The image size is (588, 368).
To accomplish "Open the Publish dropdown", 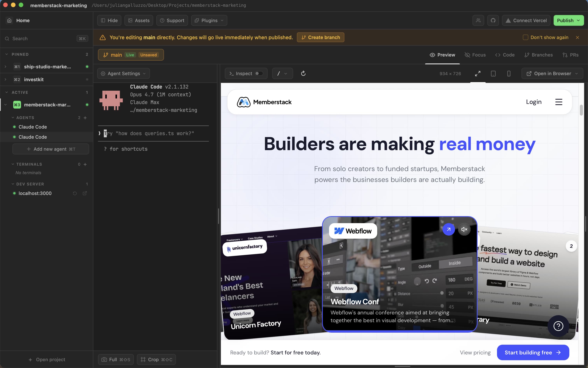I will [x=569, y=20].
